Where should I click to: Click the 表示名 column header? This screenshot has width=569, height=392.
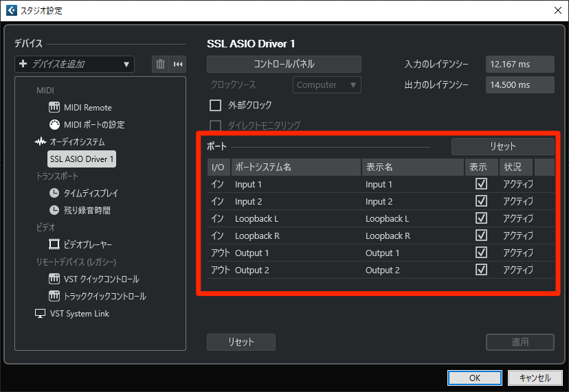412,168
